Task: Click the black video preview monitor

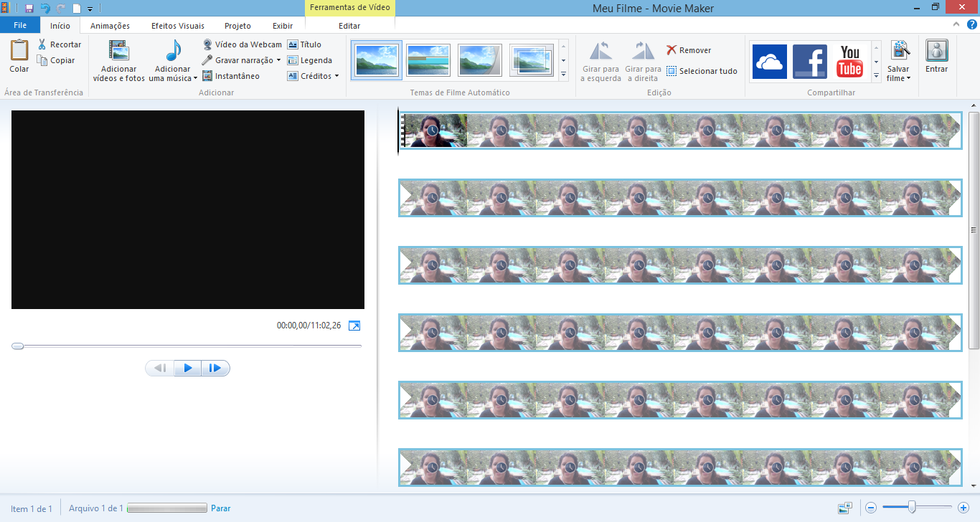Action: click(x=188, y=209)
